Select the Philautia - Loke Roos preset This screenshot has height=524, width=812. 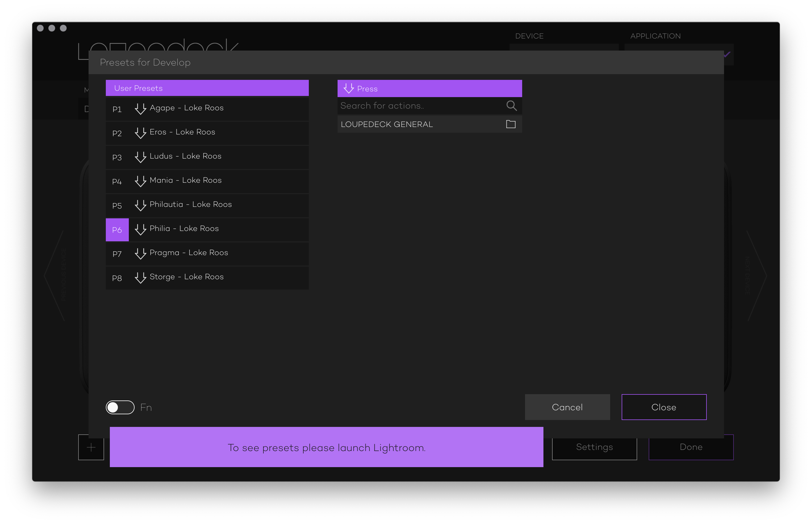191,205
